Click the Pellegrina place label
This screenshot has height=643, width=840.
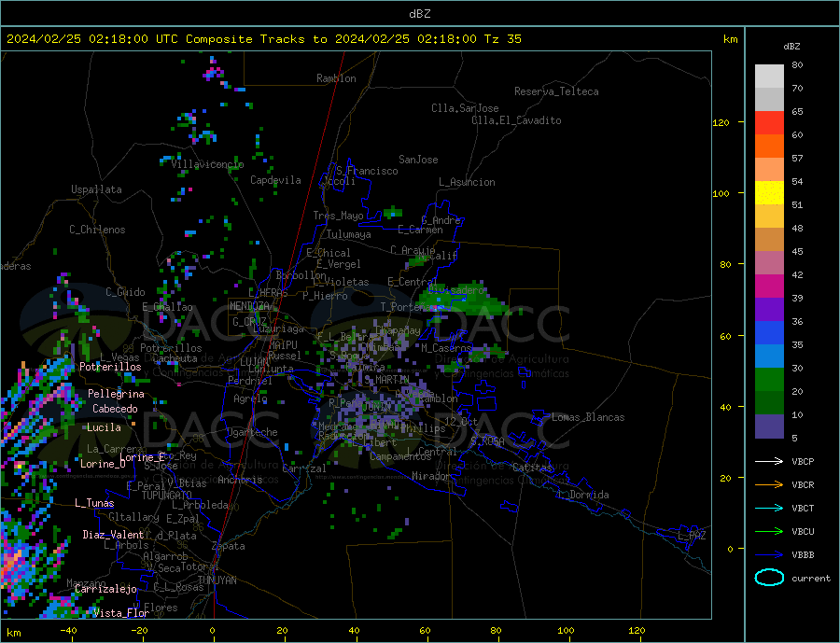tap(116, 394)
